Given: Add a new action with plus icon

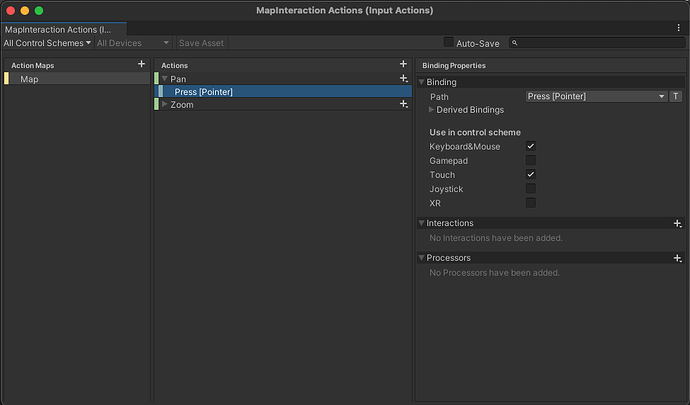Looking at the screenshot, I should (x=404, y=65).
